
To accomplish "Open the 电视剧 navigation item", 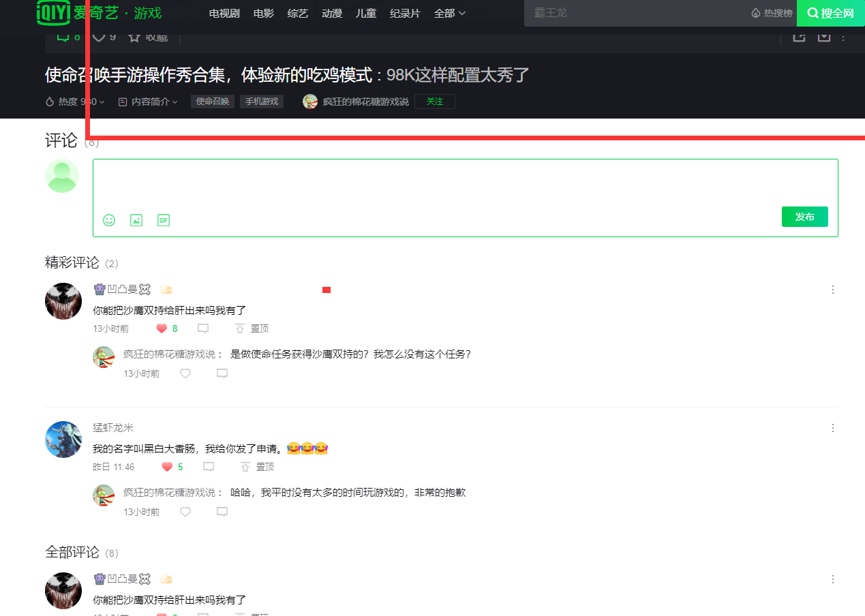I will [x=224, y=13].
